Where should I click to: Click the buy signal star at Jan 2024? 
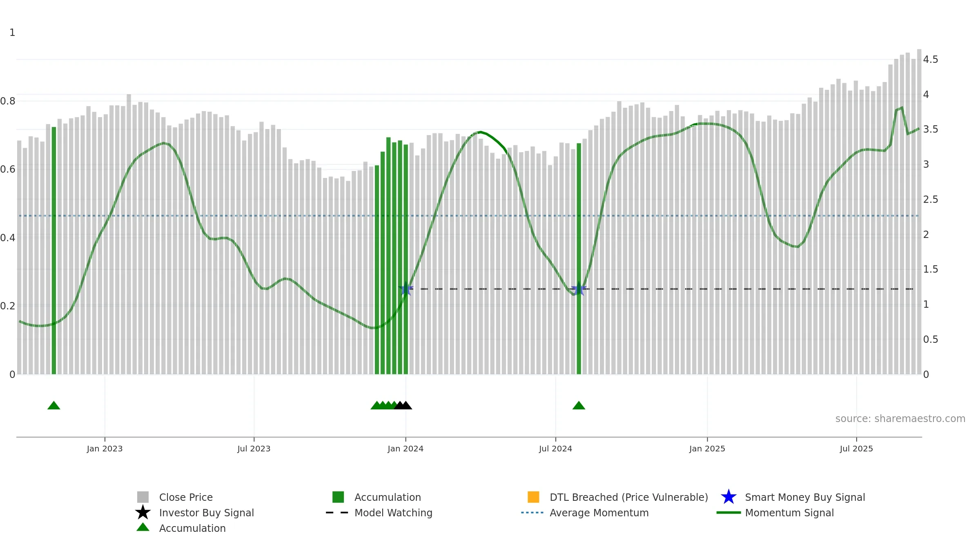click(406, 289)
